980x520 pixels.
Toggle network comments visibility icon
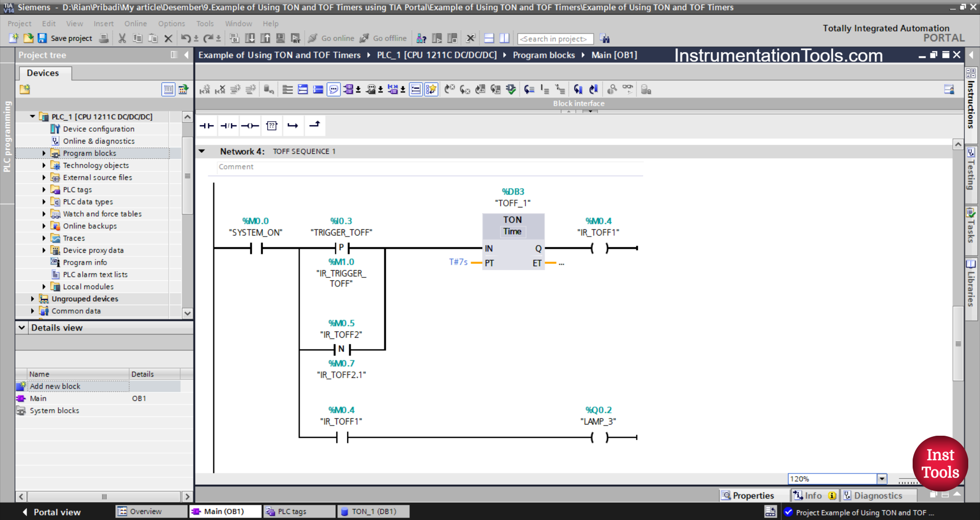(333, 89)
